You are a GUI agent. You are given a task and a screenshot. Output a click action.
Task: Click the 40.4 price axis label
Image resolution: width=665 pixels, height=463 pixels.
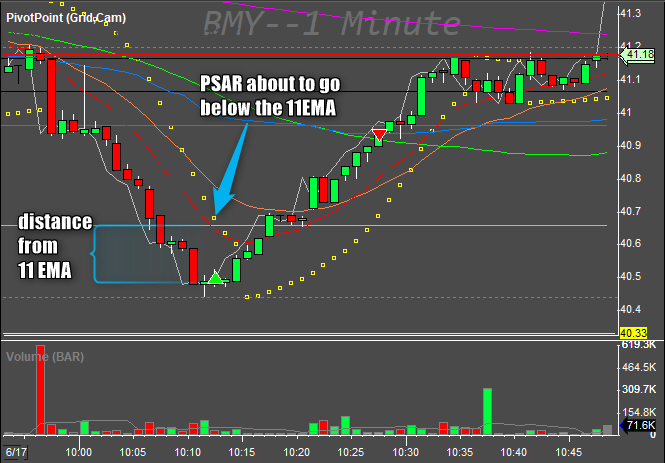coord(631,309)
